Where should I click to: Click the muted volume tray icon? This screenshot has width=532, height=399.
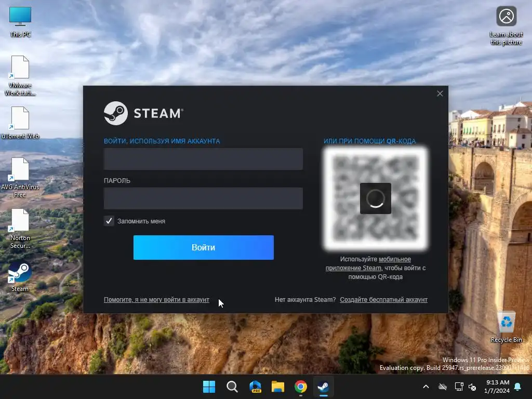pyautogui.click(x=472, y=387)
